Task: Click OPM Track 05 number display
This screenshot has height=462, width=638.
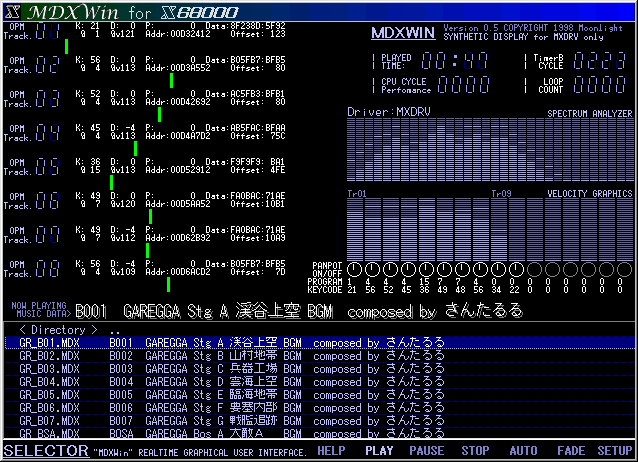Action: (48, 167)
